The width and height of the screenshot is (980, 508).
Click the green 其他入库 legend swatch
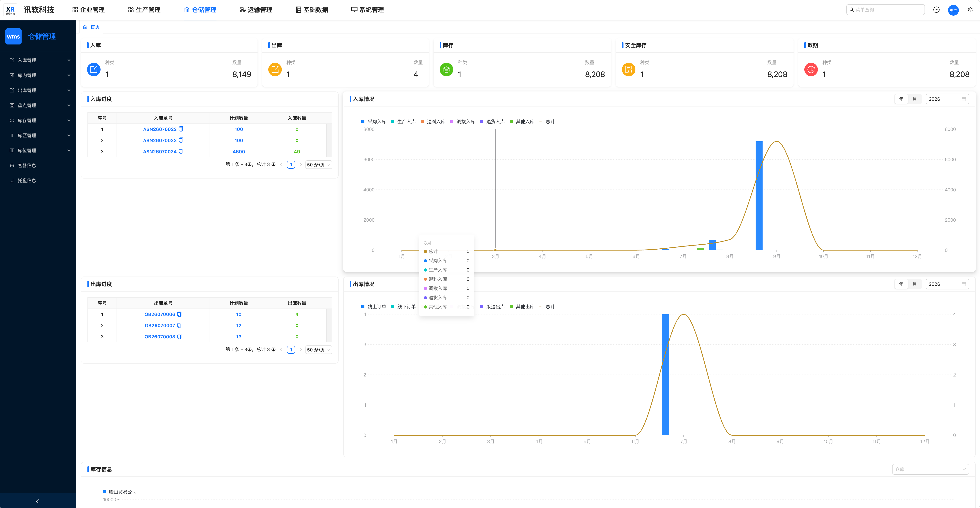pyautogui.click(x=511, y=122)
